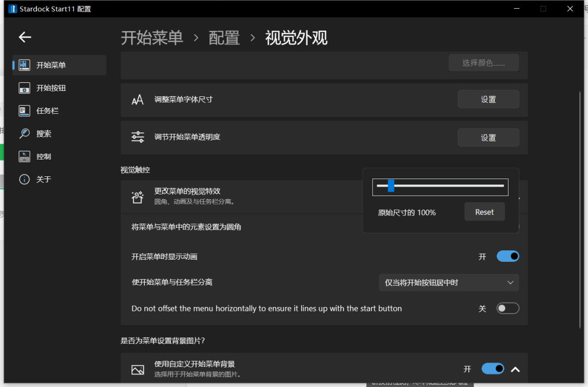Viewport: 588px width, 387px height.
Task: Click the transparency sliders icon
Action: (138, 137)
